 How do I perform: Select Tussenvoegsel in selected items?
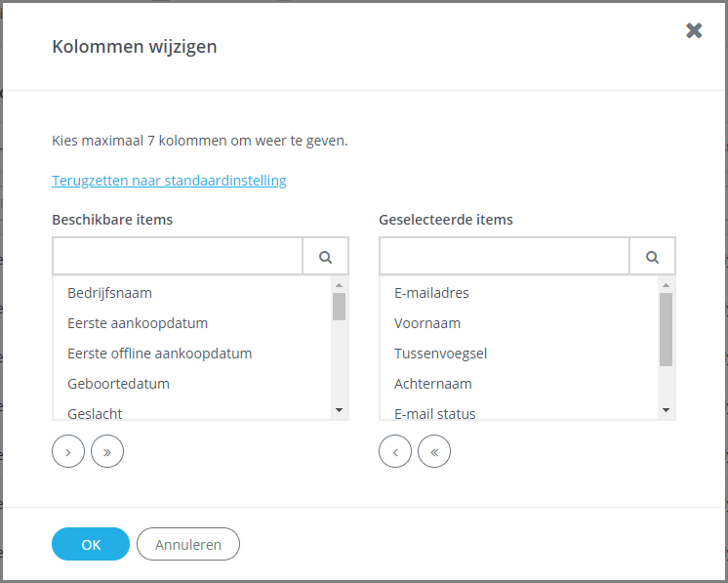pyautogui.click(x=519, y=354)
